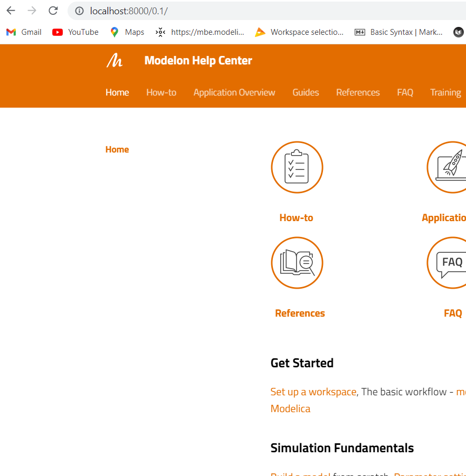
Task: Open the Application Overview tab
Action: point(234,92)
